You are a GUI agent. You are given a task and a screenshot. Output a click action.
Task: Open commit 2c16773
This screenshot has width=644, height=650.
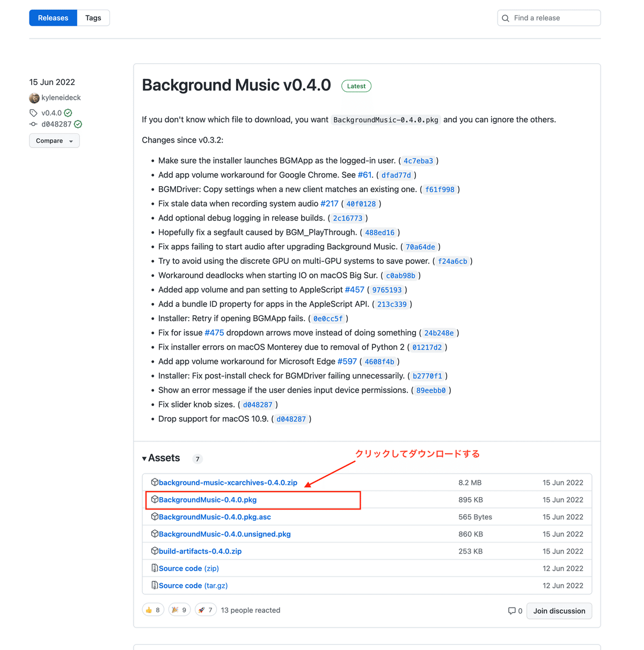[348, 218]
